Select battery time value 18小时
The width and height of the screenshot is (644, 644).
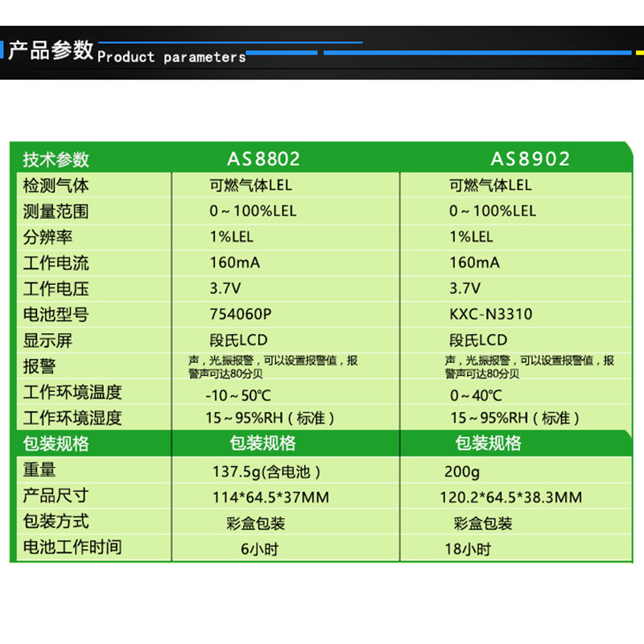(468, 549)
